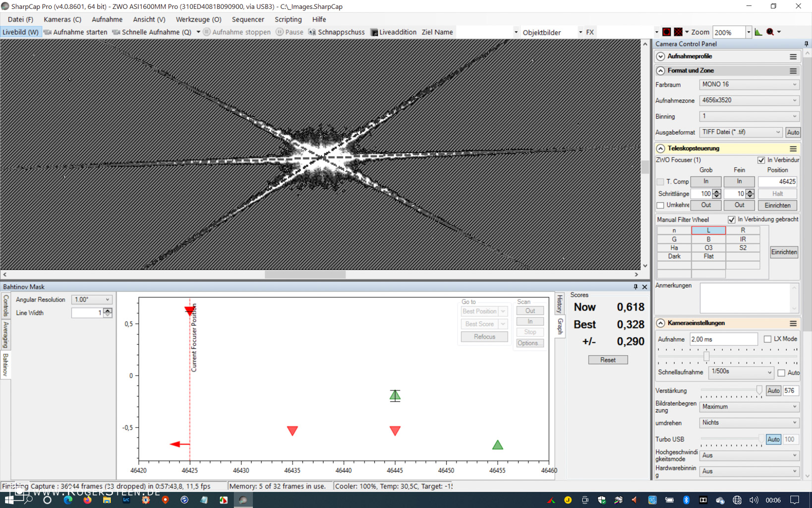Open the Angular Resolution dropdown
Screen dimensions: 812x508
tap(92, 300)
